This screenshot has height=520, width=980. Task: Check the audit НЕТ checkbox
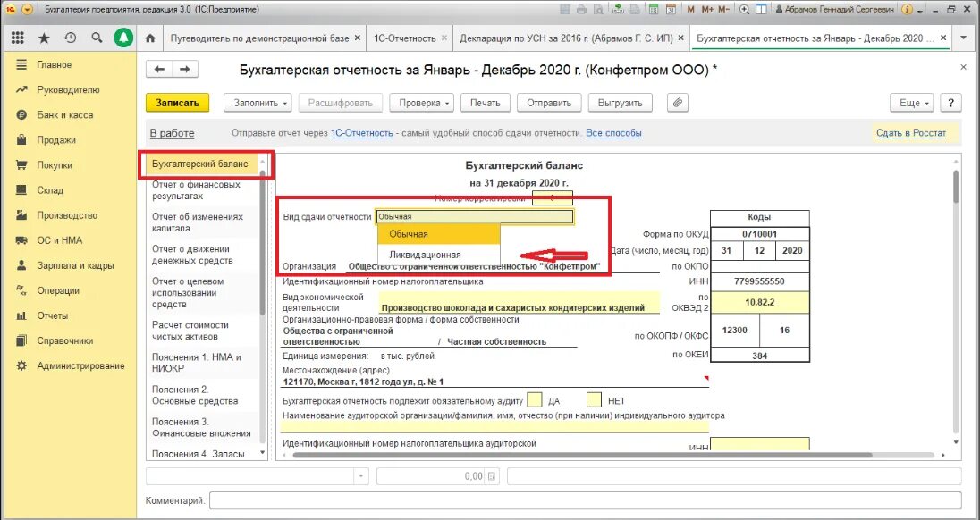594,399
